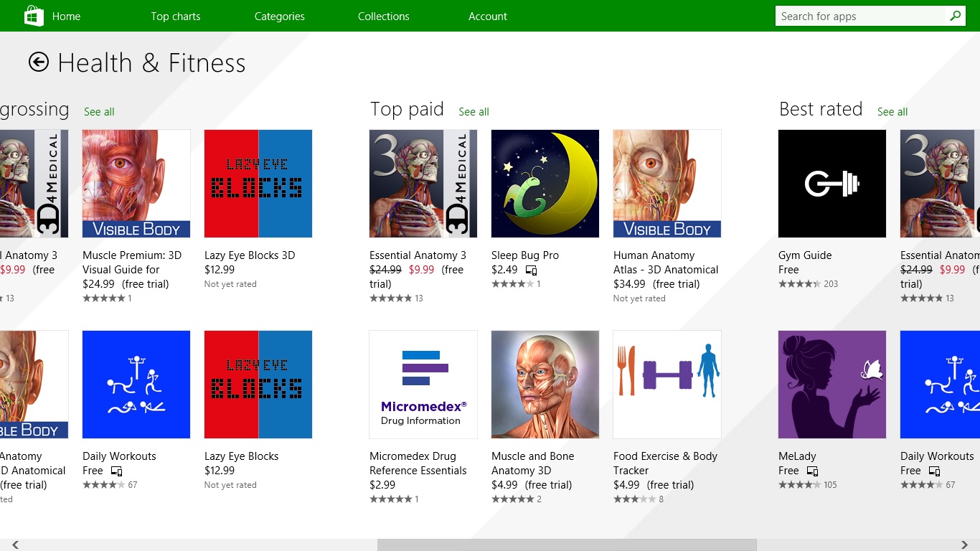Open the Collections menu
The height and width of the screenshot is (551, 980).
[384, 16]
